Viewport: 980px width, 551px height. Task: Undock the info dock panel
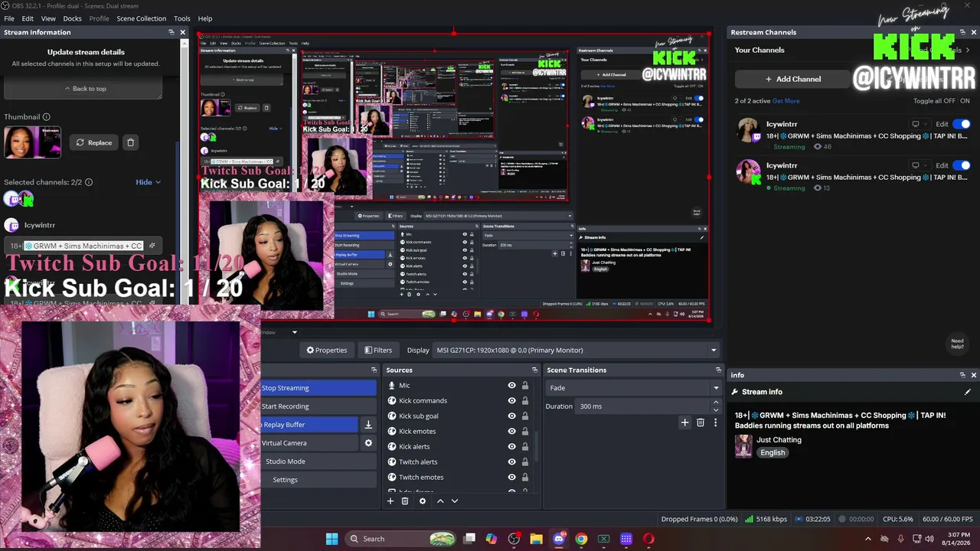point(962,375)
